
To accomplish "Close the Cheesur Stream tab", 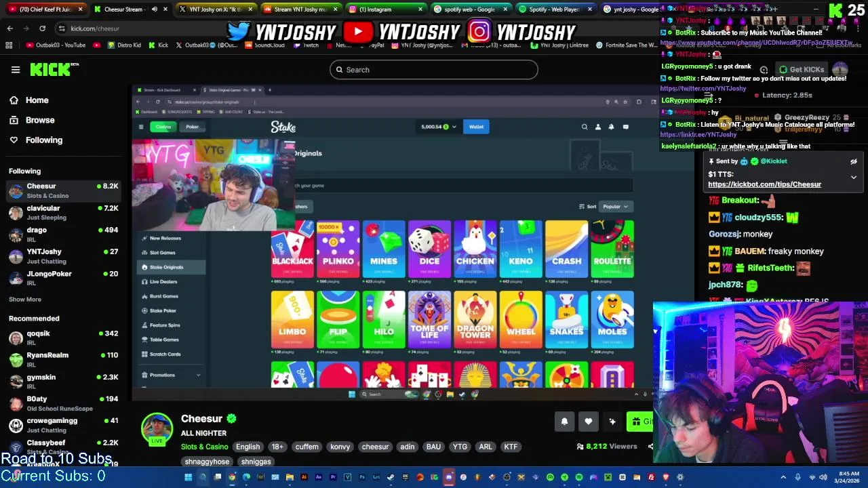I will pos(165,9).
